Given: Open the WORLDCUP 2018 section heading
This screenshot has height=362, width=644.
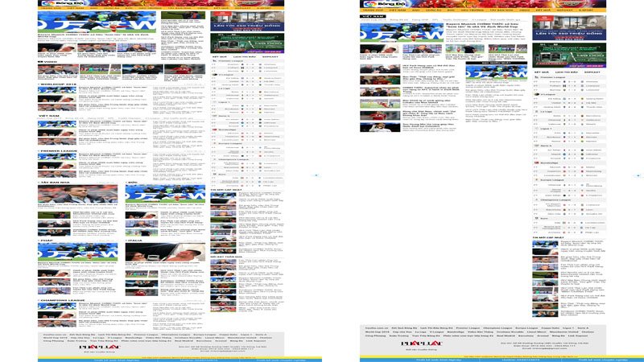Looking at the screenshot, I should coord(58,84).
